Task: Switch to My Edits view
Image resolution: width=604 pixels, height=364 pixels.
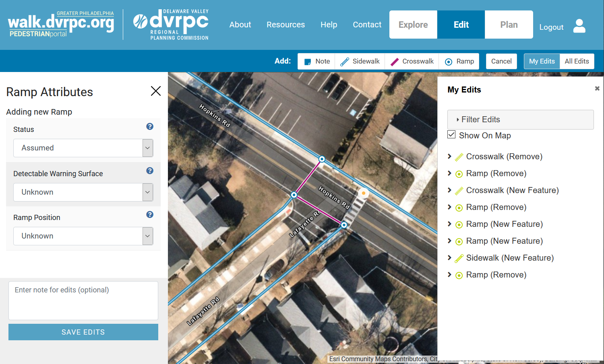Action: pyautogui.click(x=542, y=62)
